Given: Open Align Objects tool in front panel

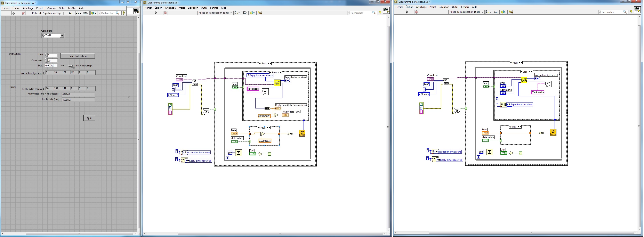Looking at the screenshot, I should click(x=71, y=13).
